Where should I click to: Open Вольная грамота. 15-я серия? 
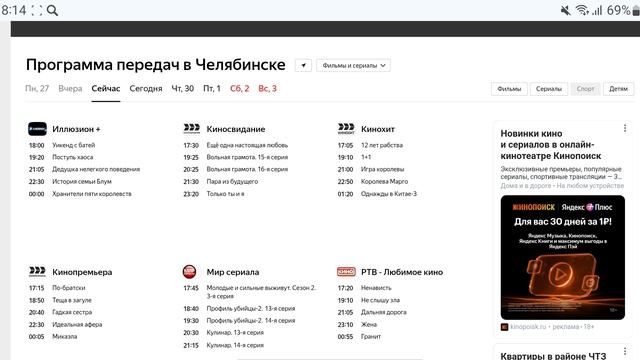247,157
